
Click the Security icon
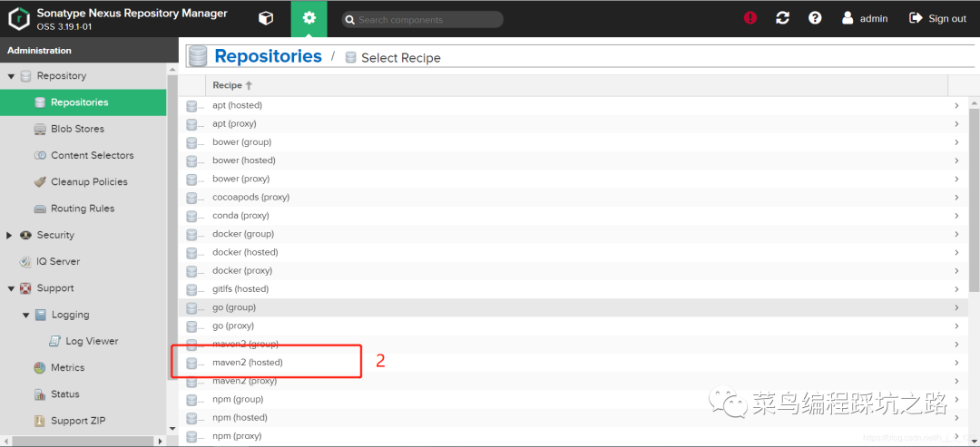[x=25, y=236]
